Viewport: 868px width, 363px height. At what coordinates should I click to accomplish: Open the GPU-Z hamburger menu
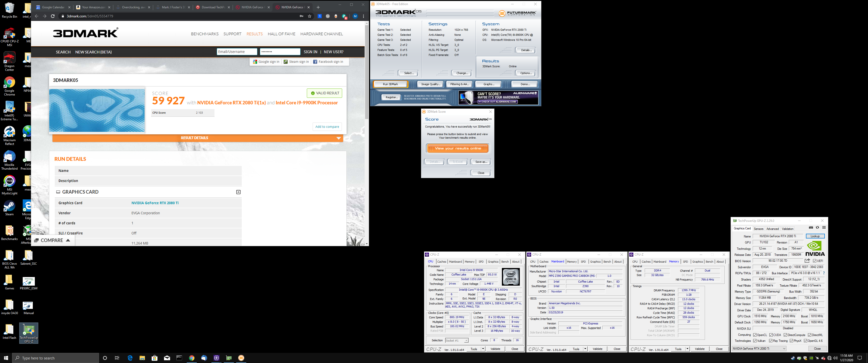click(824, 228)
